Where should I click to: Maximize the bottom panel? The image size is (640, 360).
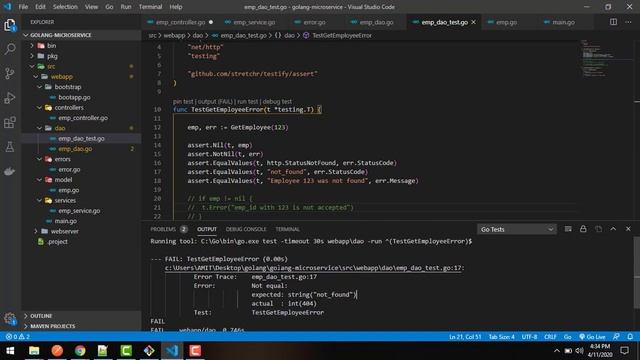[613, 229]
